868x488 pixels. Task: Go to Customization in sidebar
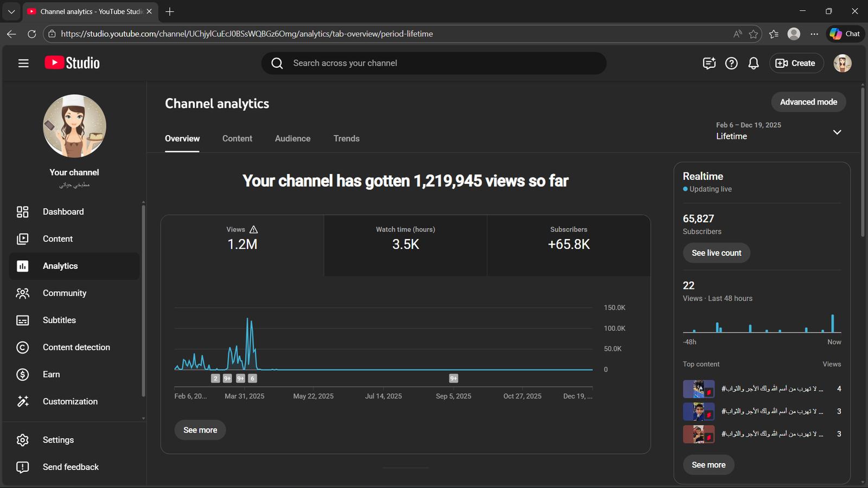coord(70,401)
